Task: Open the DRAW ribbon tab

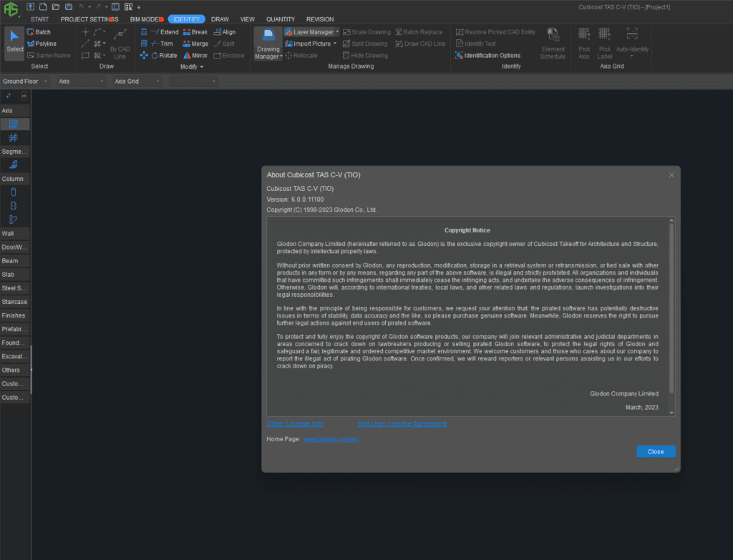Action: [x=220, y=19]
